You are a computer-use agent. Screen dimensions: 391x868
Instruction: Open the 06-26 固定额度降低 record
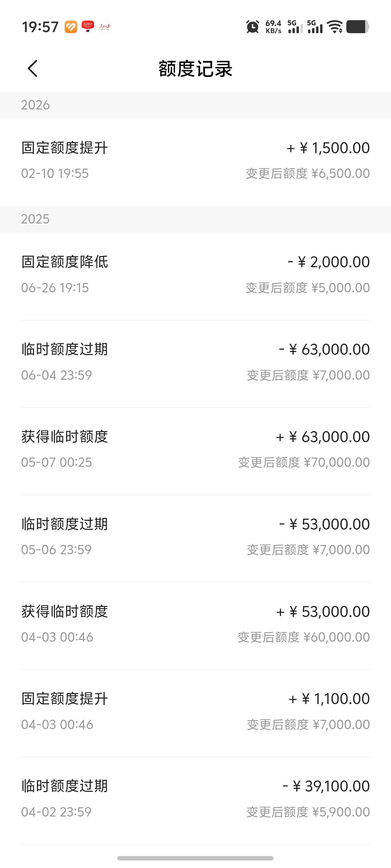(195, 275)
